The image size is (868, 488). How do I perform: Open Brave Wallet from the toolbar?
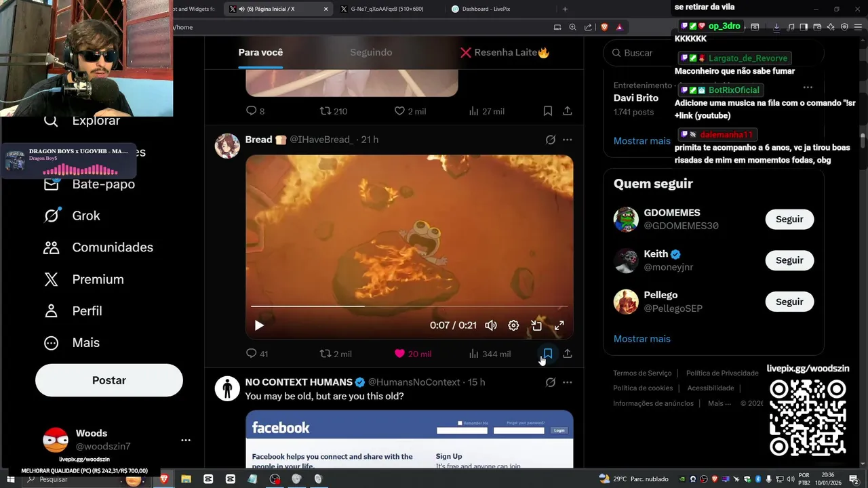pos(817,27)
